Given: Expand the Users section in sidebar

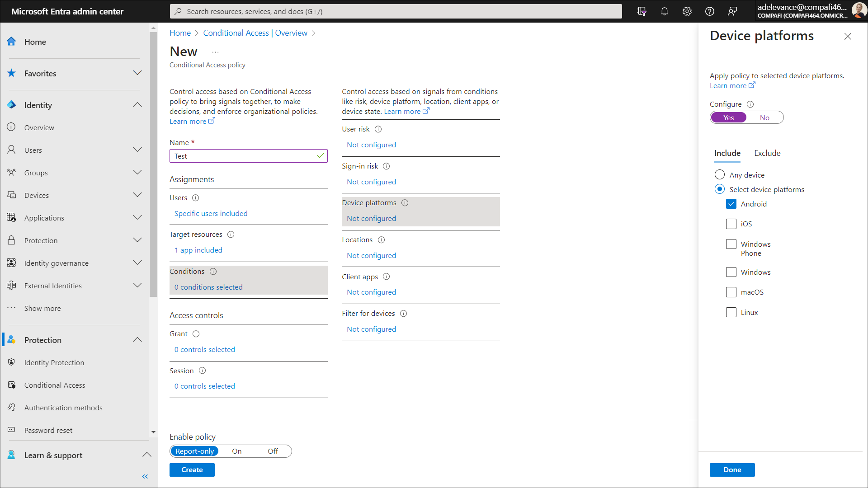Looking at the screenshot, I should point(137,150).
